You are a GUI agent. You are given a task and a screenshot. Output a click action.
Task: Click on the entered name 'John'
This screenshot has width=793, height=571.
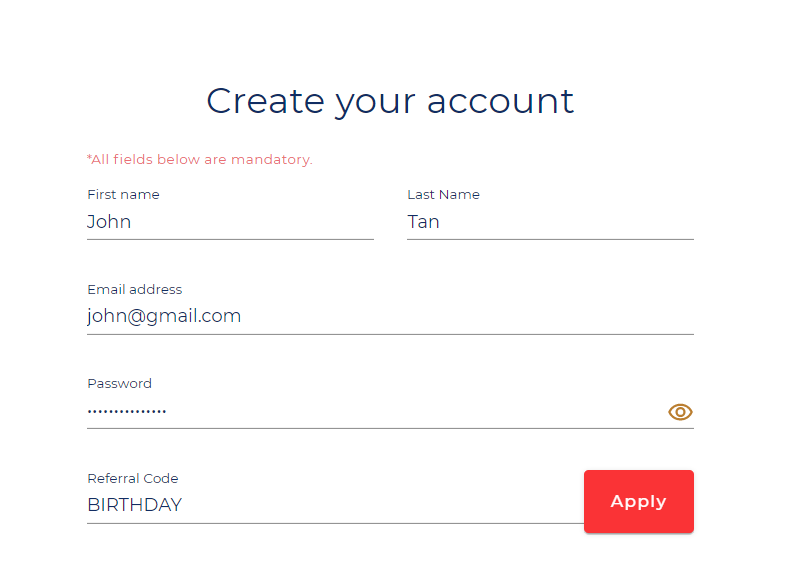click(x=109, y=222)
